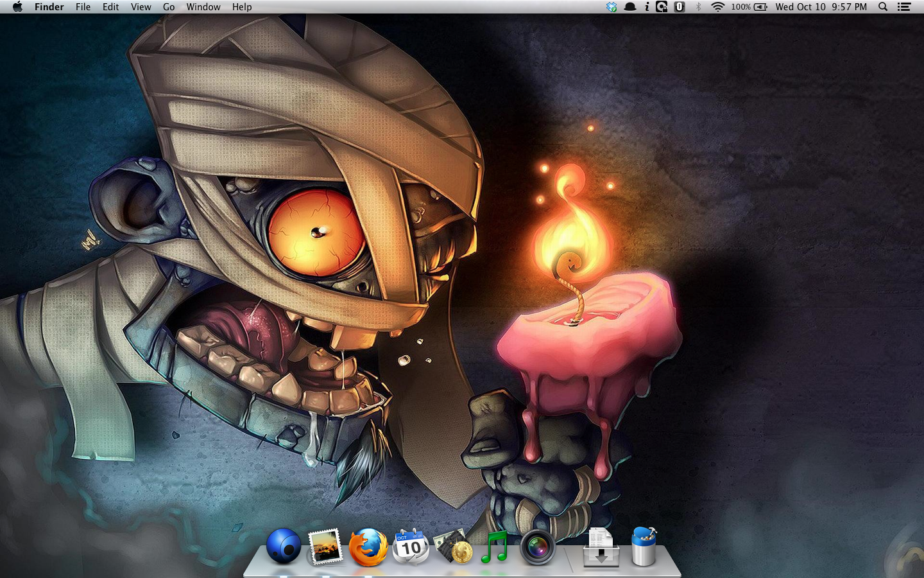
Task: Launch Firefox from the Dock
Action: point(368,547)
